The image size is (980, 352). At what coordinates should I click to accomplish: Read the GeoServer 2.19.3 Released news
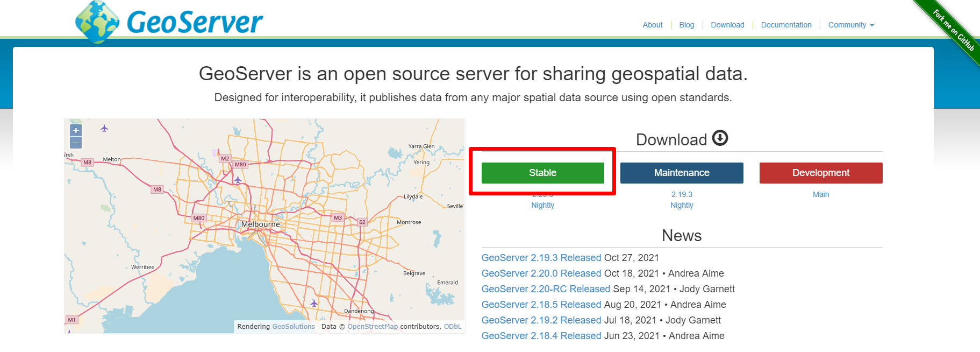541,258
